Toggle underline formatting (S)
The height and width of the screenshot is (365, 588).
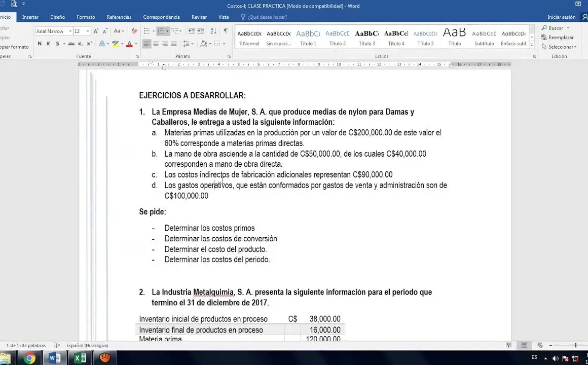tap(57, 44)
